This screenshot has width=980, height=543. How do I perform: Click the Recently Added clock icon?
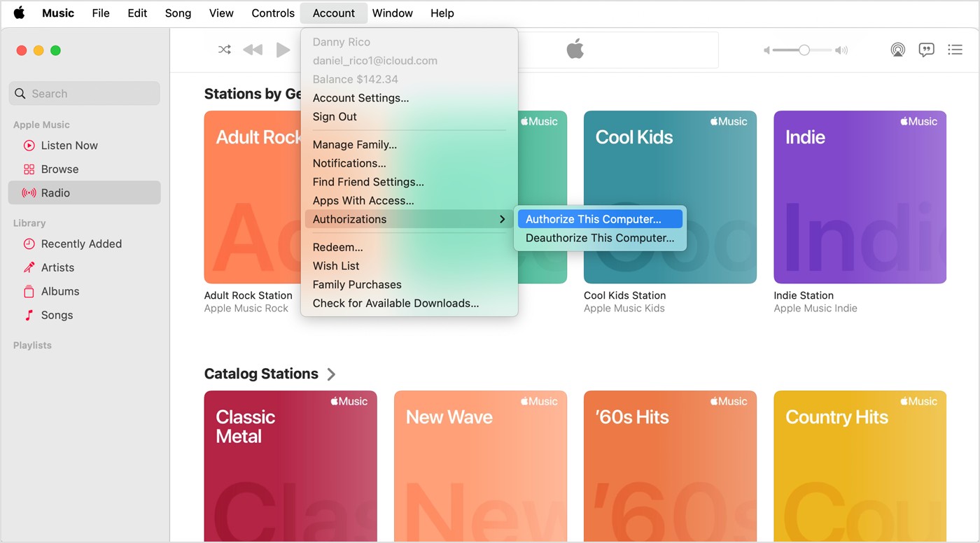coord(29,244)
